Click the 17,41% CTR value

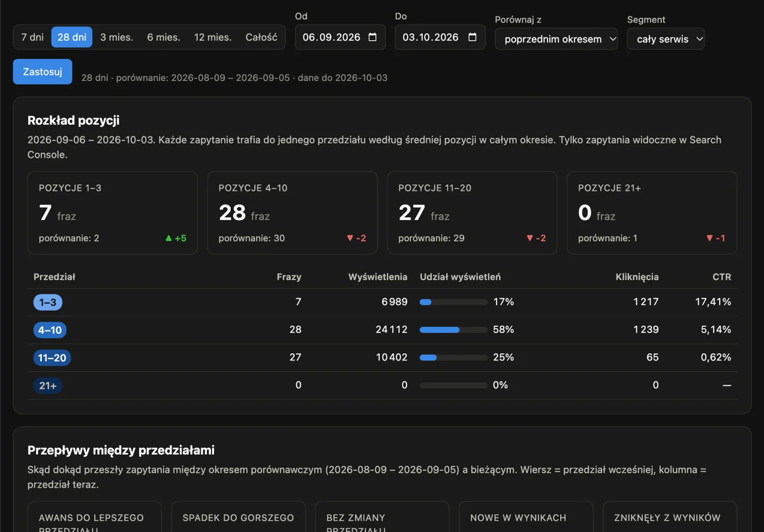point(713,302)
